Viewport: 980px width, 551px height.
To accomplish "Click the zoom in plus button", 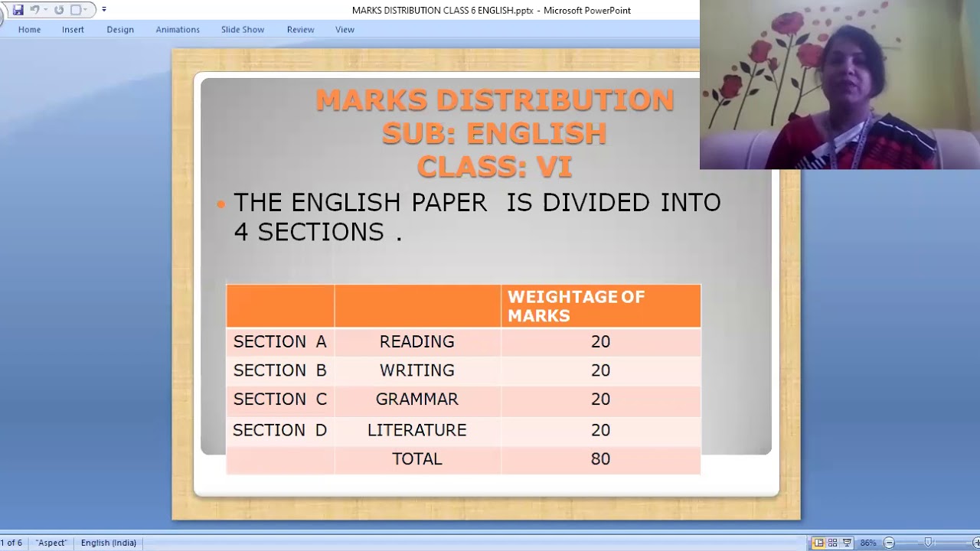I will tap(976, 543).
